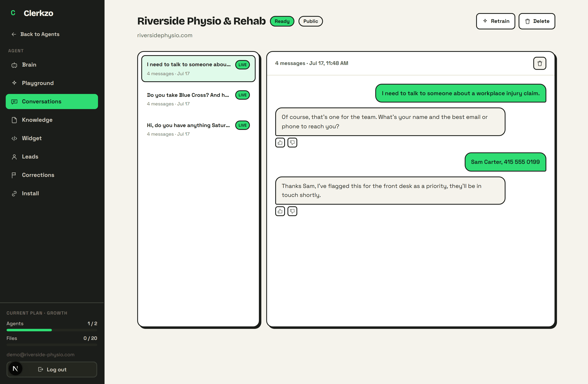Click the Agents usage progress bar
The width and height of the screenshot is (588, 384).
click(52, 330)
